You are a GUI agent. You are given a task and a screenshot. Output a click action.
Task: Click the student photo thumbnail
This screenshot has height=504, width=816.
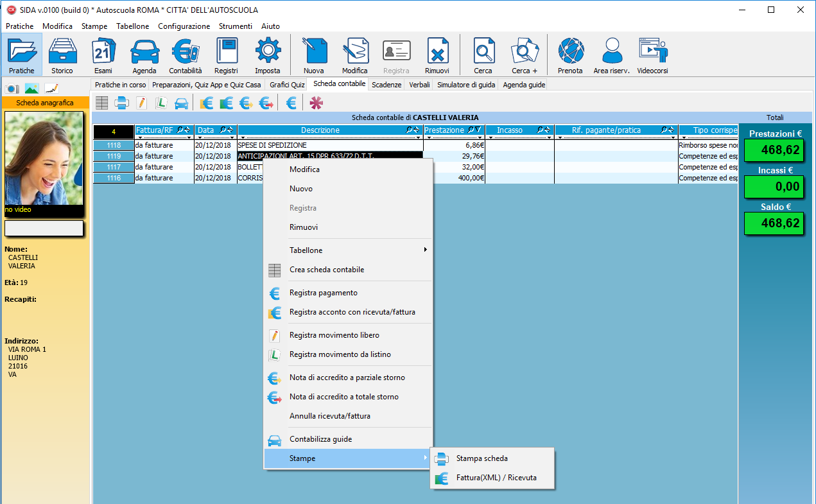tap(44, 159)
